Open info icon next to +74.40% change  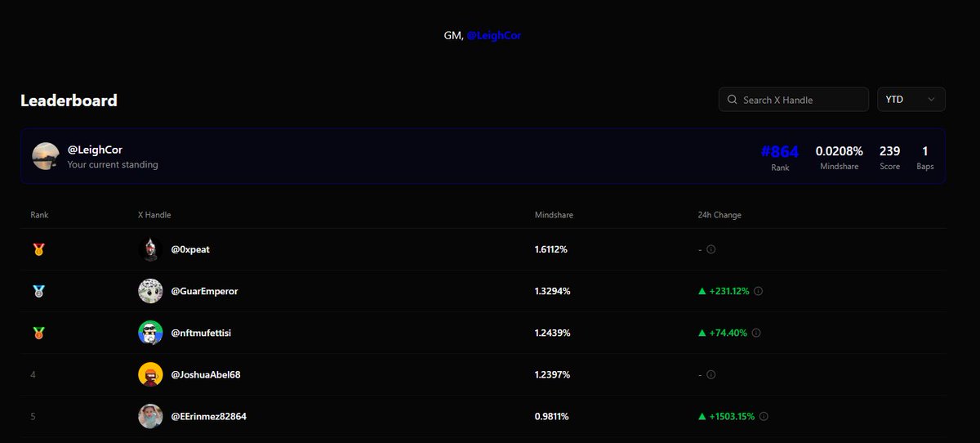755,333
